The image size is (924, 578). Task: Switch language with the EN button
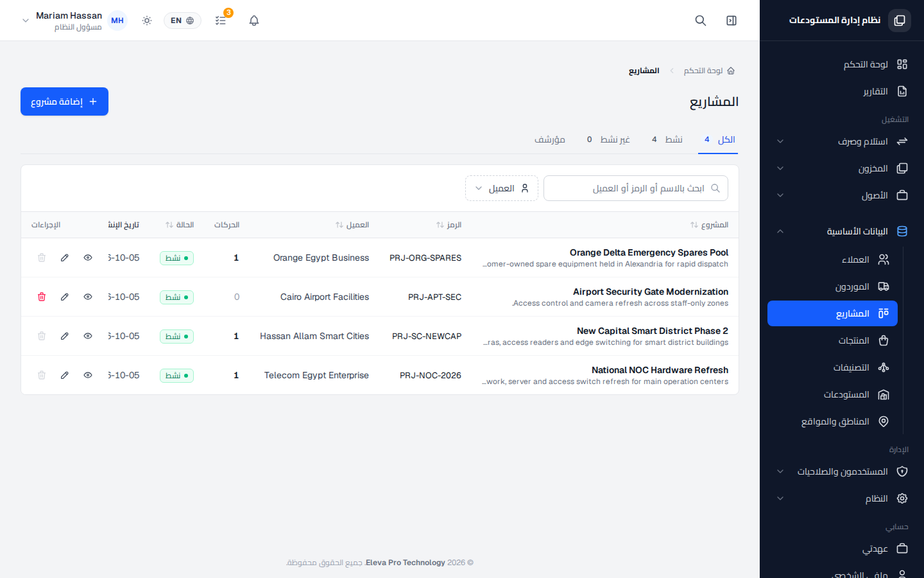182,21
